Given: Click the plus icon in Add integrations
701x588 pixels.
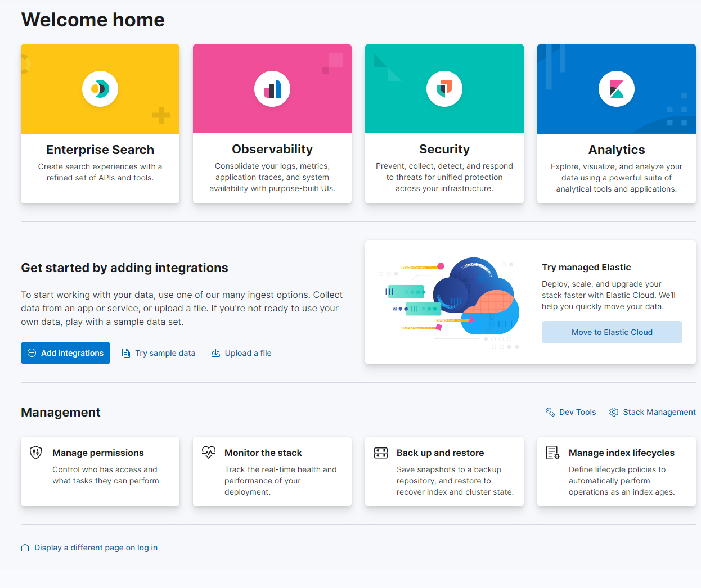Looking at the screenshot, I should pos(32,353).
